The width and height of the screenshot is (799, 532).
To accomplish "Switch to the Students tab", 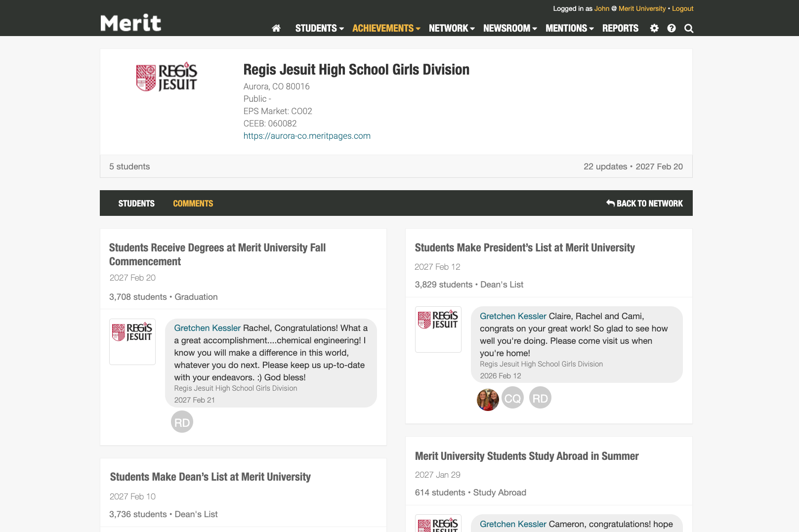I will (x=136, y=203).
